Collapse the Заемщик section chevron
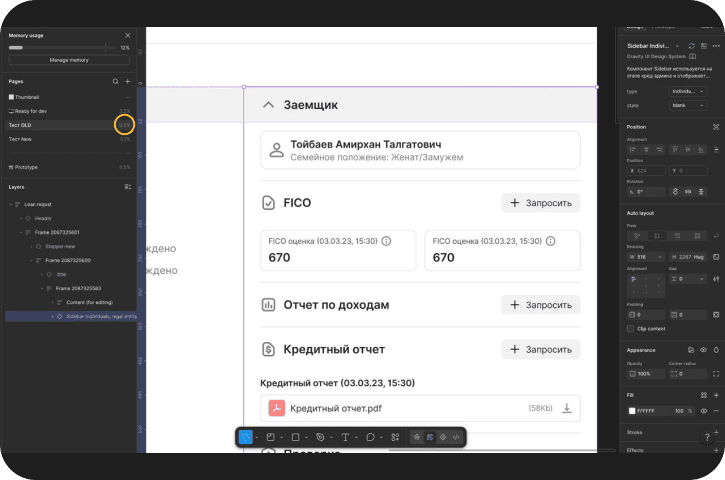This screenshot has width=725, height=480. [268, 105]
